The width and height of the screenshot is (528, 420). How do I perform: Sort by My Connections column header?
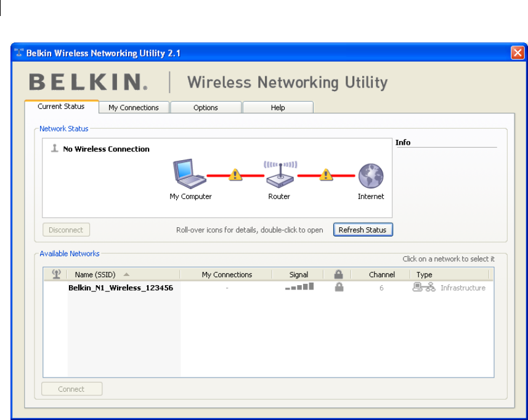tap(226, 275)
